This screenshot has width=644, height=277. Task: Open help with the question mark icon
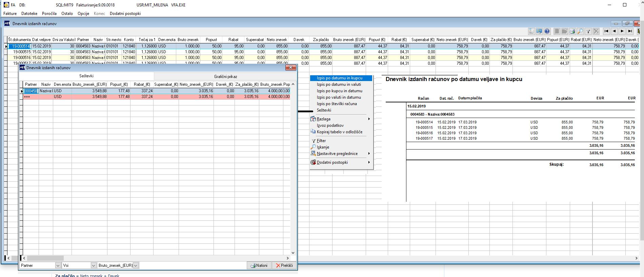tap(547, 31)
